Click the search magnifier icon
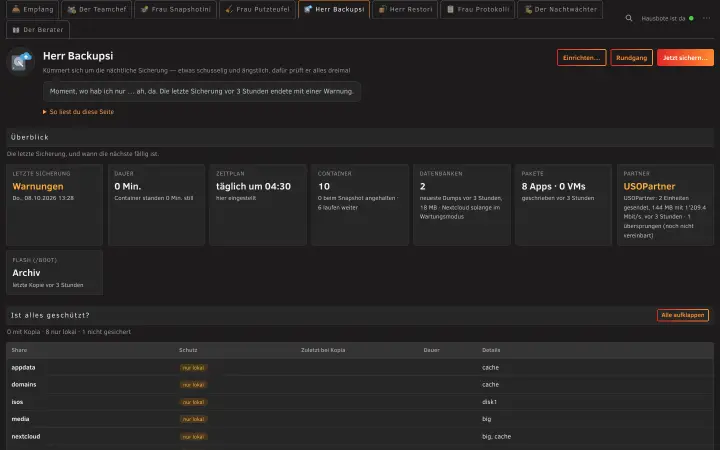The image size is (720, 450). pyautogui.click(x=629, y=18)
